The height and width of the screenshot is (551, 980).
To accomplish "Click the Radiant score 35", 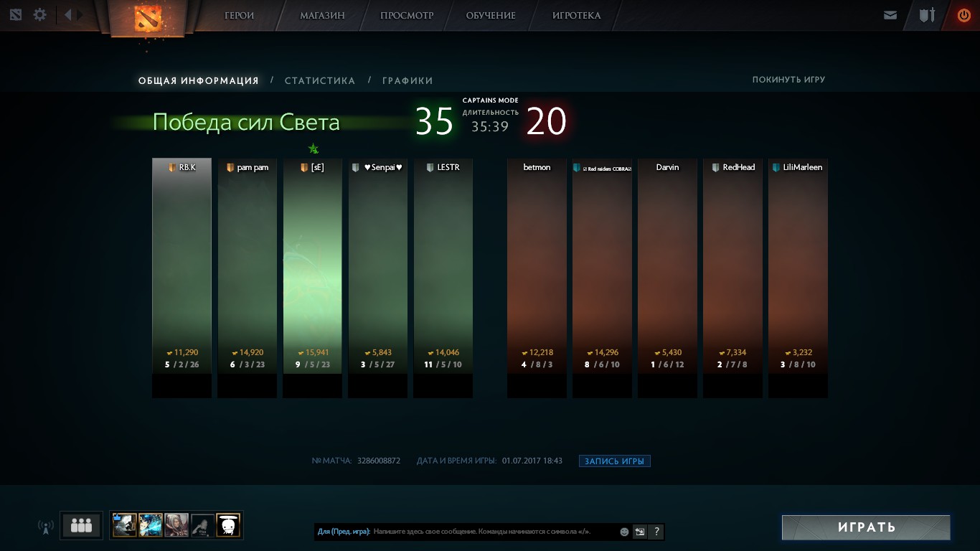I will [x=435, y=121].
